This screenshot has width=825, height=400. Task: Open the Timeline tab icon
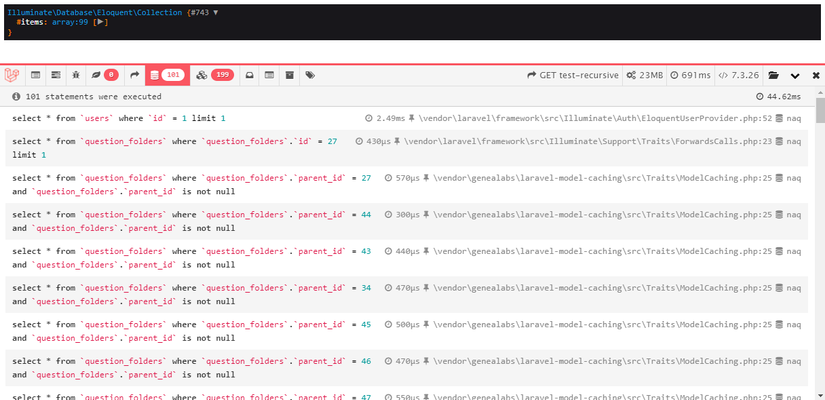pyautogui.click(x=56, y=75)
